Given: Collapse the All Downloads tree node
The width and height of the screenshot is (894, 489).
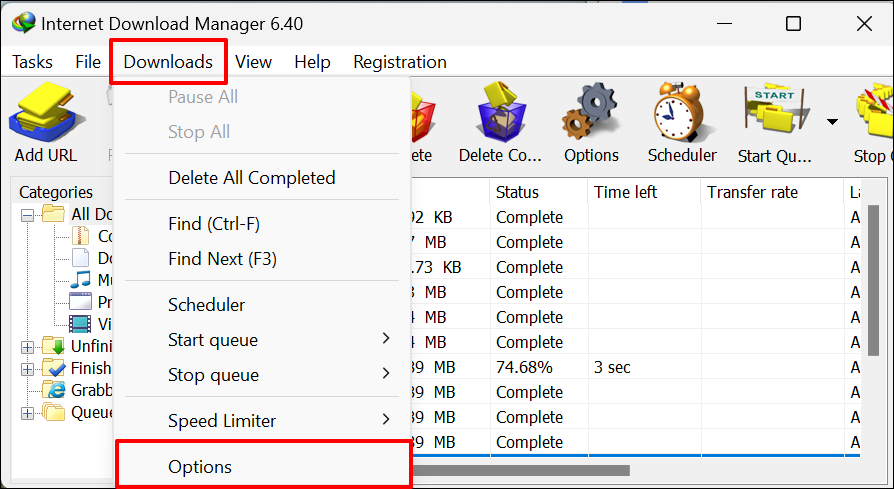Looking at the screenshot, I should (26, 214).
